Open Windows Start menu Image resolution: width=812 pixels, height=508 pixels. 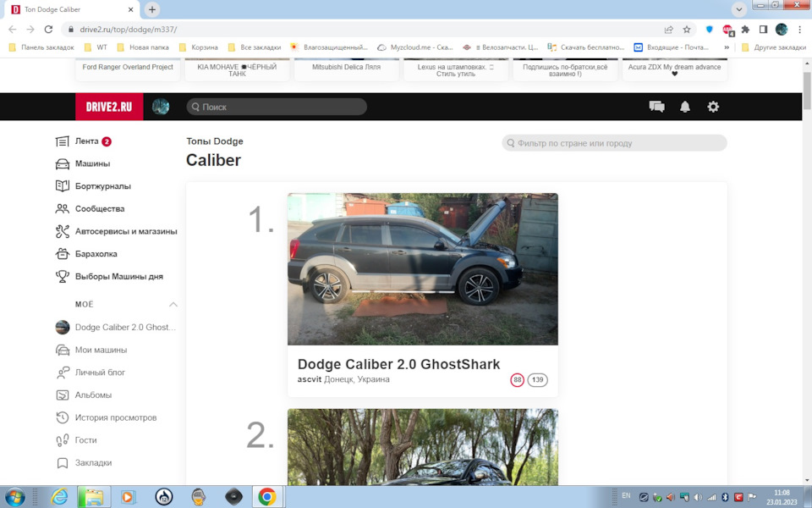point(14,497)
